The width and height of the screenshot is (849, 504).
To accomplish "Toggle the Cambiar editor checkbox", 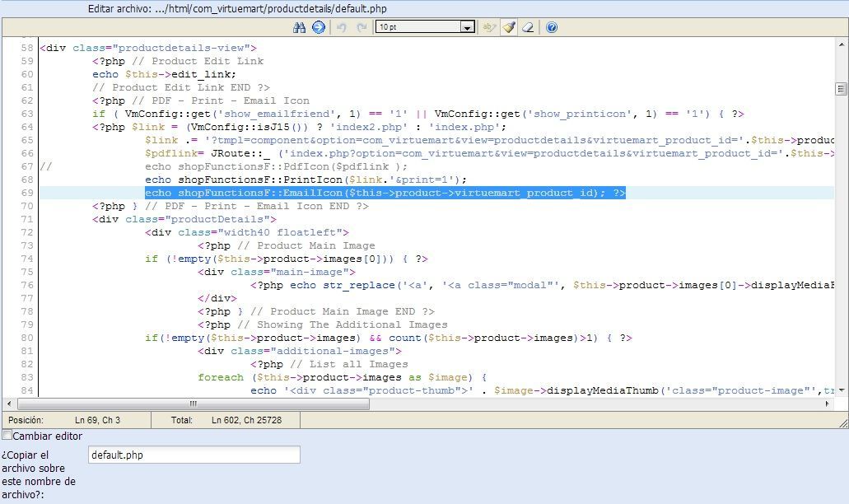I will click(7, 435).
